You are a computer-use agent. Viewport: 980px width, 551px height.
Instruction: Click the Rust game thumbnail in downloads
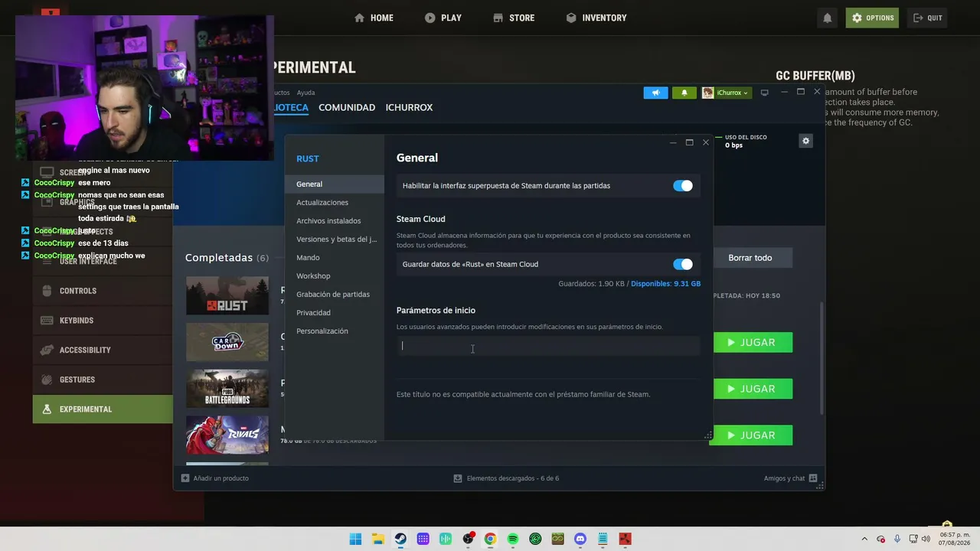227,295
